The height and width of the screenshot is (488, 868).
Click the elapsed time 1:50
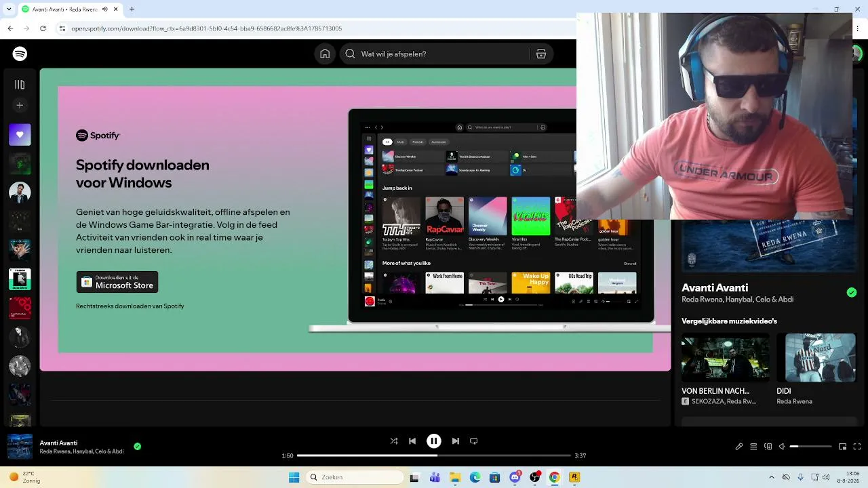click(288, 456)
